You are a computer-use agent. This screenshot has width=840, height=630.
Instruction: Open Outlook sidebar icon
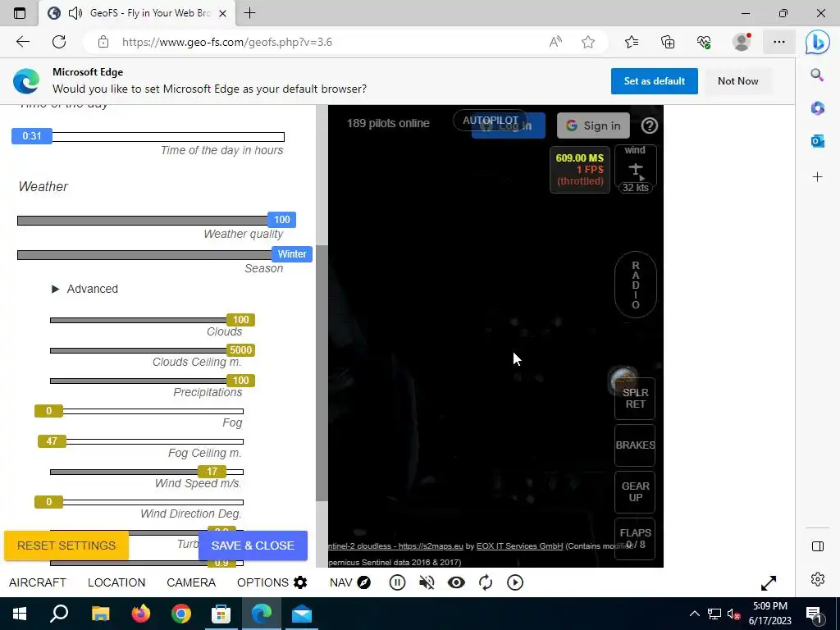(x=818, y=141)
